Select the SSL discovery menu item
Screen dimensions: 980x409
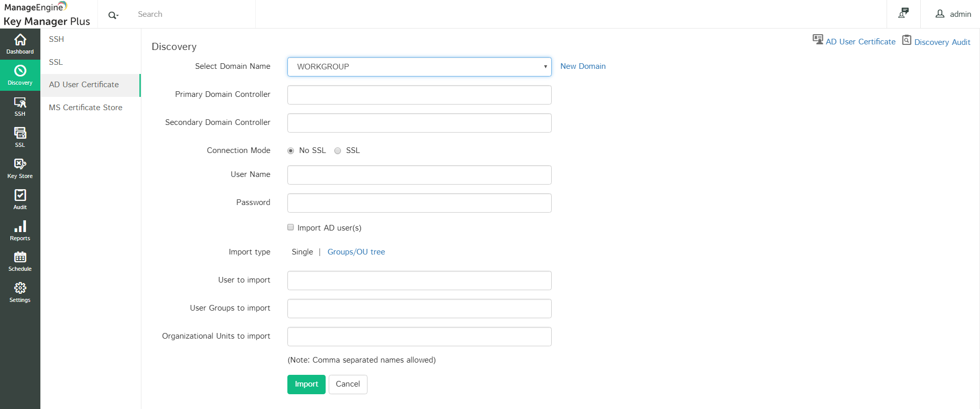(56, 62)
